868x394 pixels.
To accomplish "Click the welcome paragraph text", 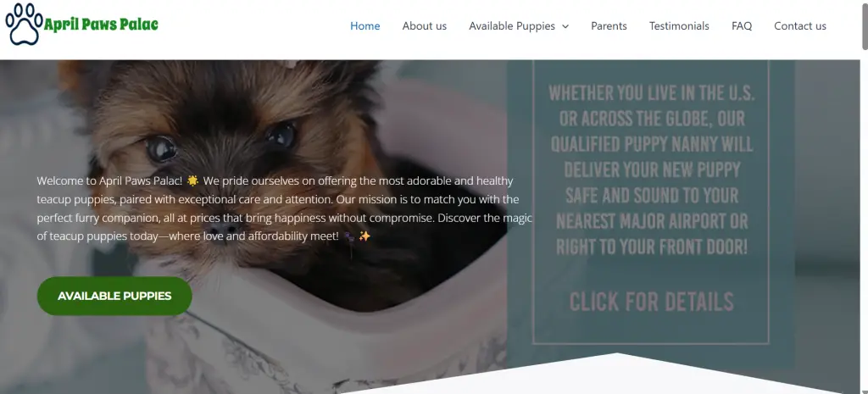I will click(285, 208).
